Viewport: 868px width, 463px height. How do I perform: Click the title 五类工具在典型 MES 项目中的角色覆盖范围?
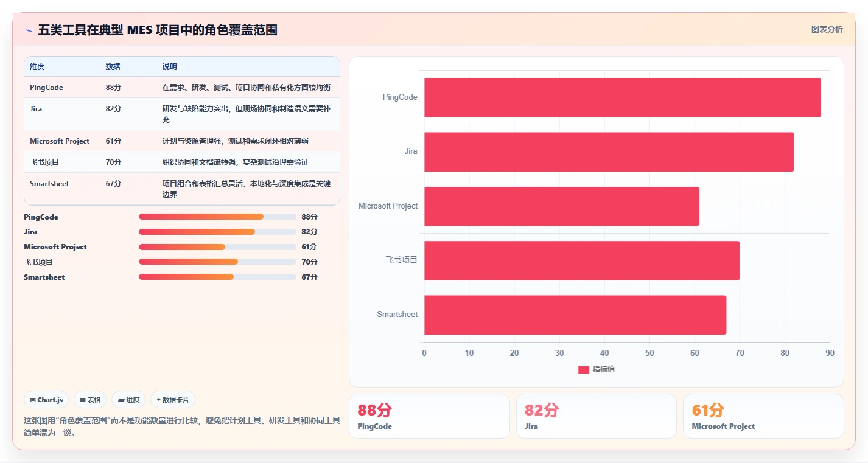(x=158, y=30)
